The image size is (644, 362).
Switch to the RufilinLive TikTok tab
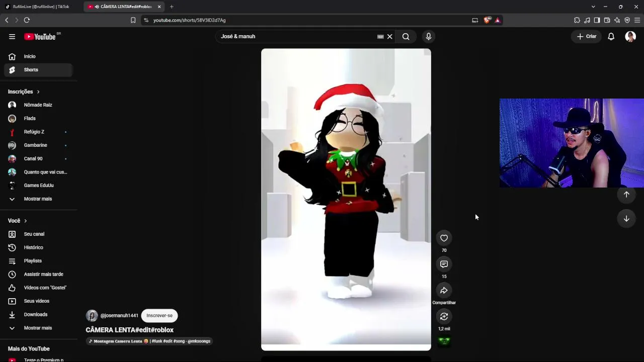[41, 7]
